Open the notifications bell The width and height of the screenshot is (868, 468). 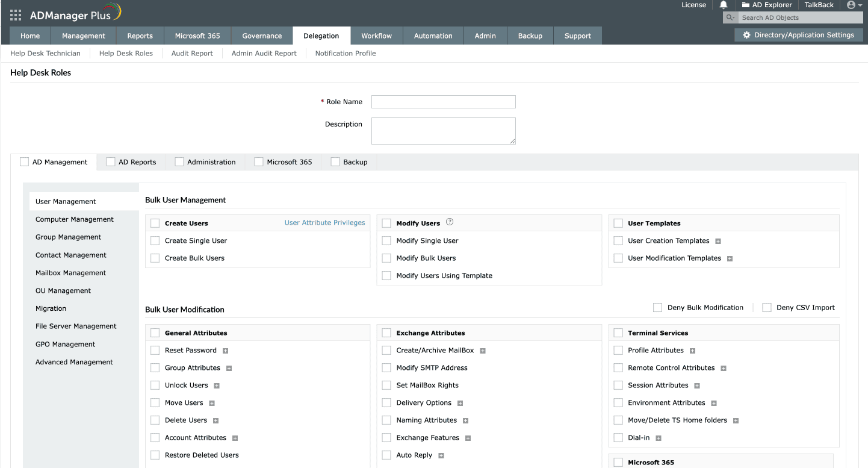[x=724, y=5]
